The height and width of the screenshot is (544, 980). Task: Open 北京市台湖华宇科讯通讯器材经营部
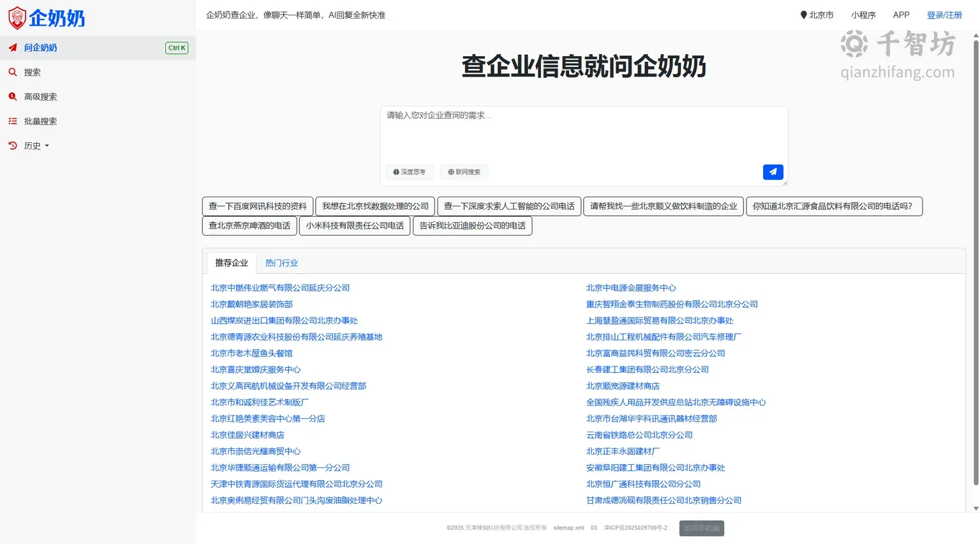point(651,419)
